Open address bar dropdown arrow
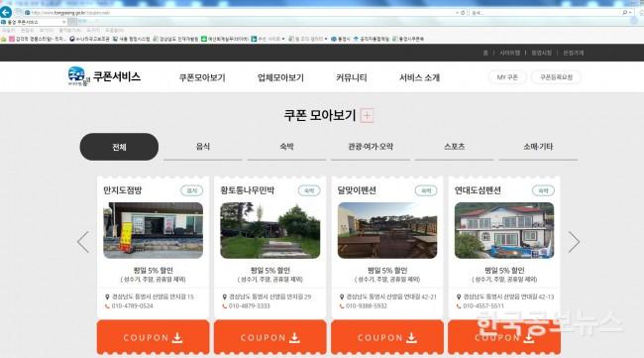644x358 pixels. click(457, 13)
